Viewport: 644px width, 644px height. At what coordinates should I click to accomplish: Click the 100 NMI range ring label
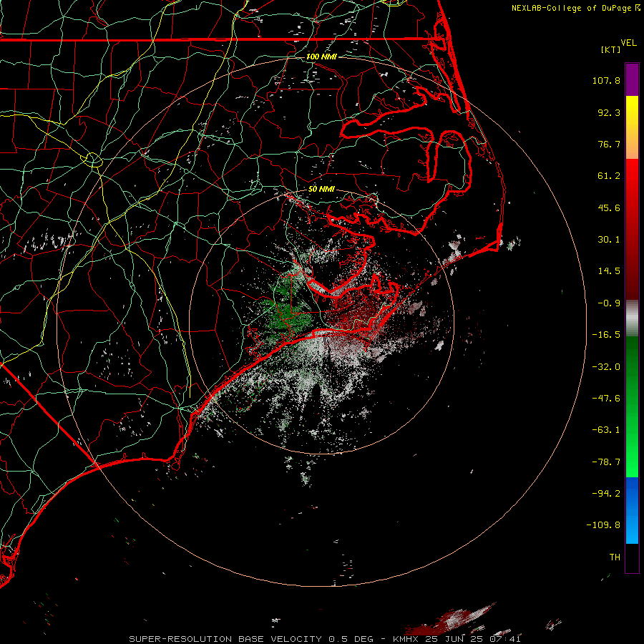(x=321, y=57)
